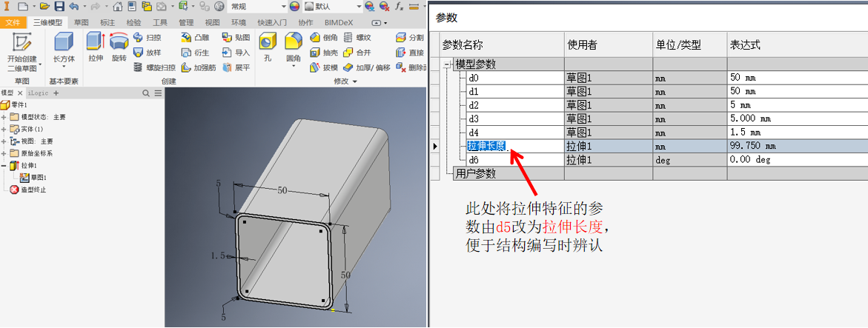
Task: Select the 倒角 chamfer tool
Action: pos(324,38)
